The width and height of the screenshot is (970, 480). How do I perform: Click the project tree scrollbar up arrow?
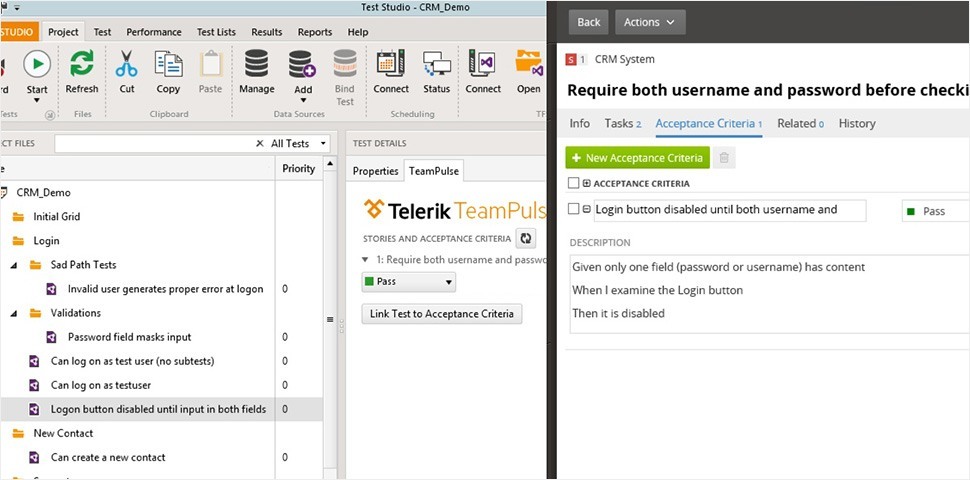coord(330,164)
